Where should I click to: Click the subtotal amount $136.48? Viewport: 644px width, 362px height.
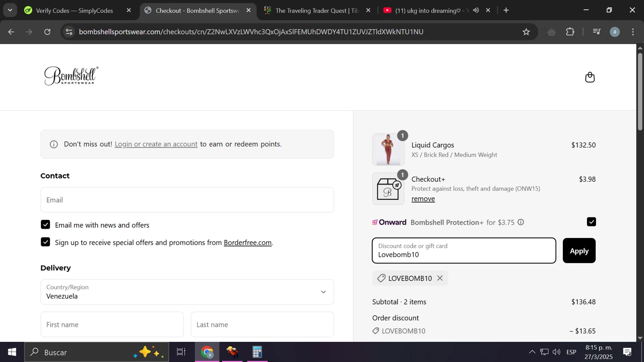pyautogui.click(x=583, y=302)
